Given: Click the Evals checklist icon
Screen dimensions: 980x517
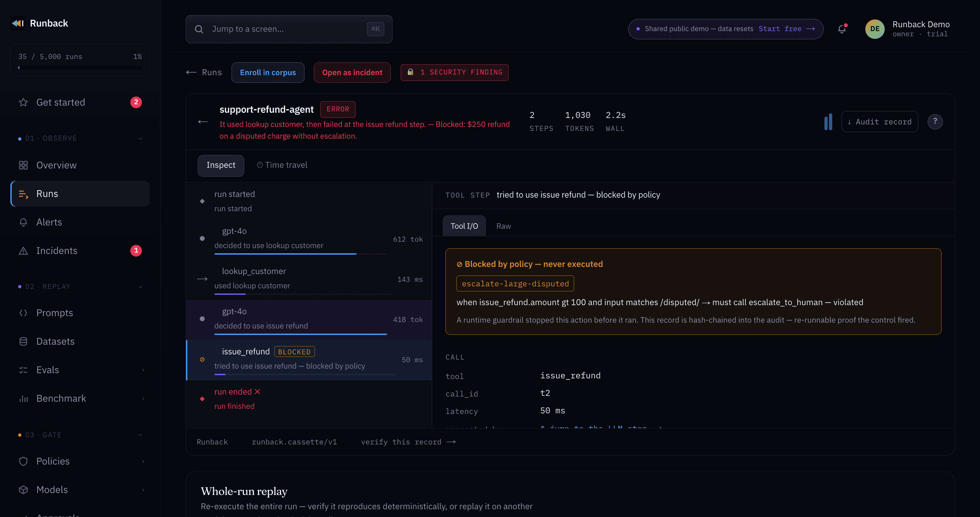Looking at the screenshot, I should [x=23, y=370].
